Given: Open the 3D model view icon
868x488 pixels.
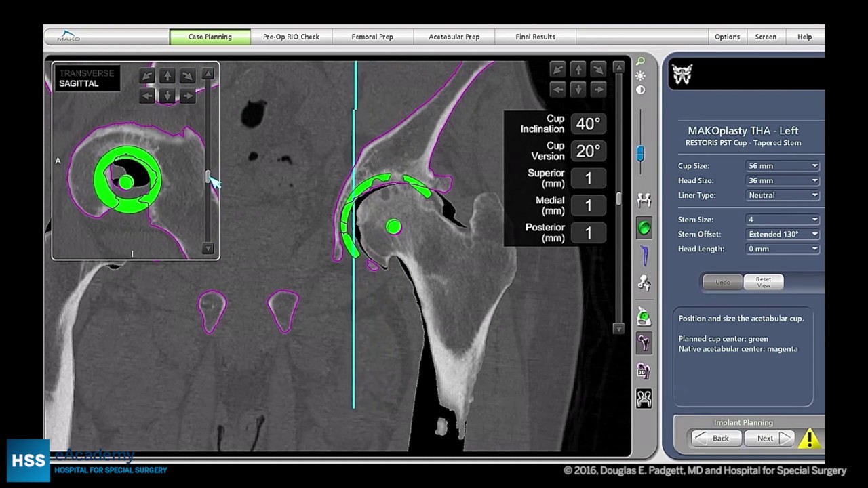Looking at the screenshot, I should click(x=644, y=371).
